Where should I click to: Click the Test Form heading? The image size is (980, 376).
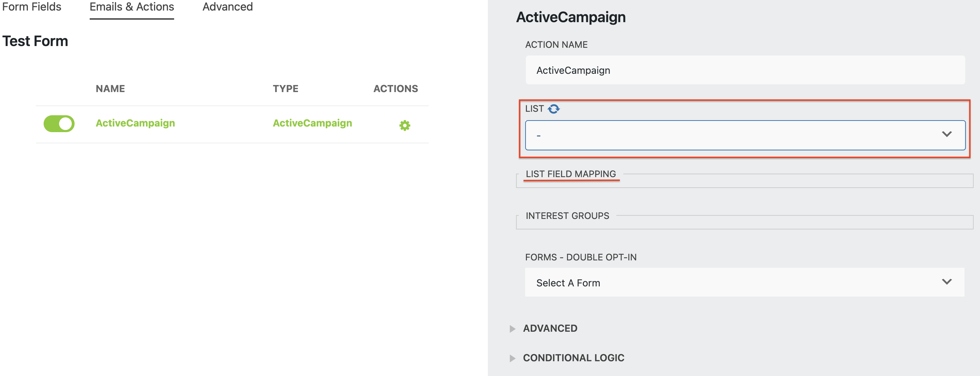(36, 41)
